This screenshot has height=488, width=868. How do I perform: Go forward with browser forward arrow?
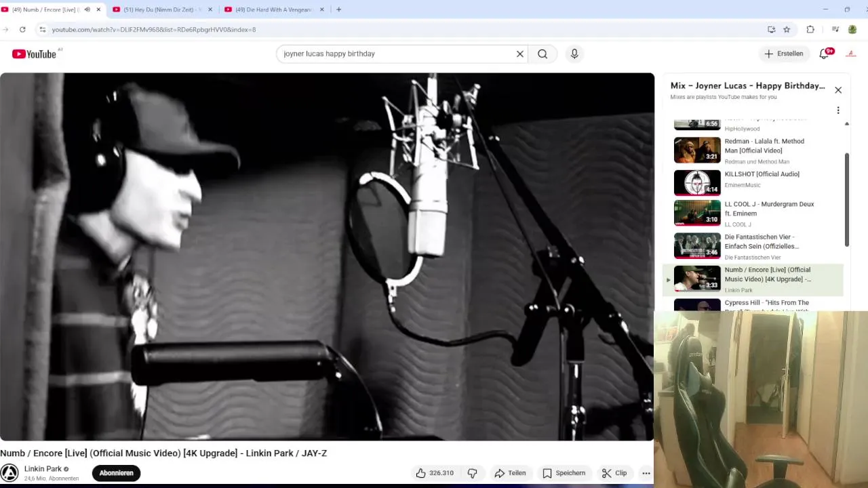click(5, 29)
